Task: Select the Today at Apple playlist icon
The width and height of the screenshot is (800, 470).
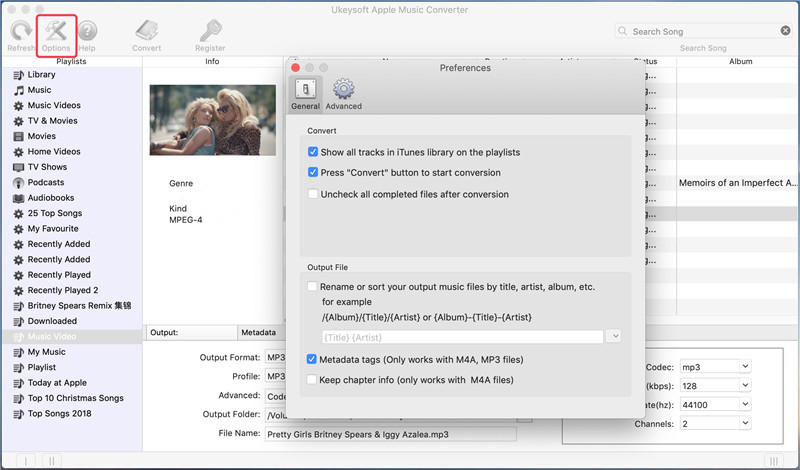Action: 18,383
